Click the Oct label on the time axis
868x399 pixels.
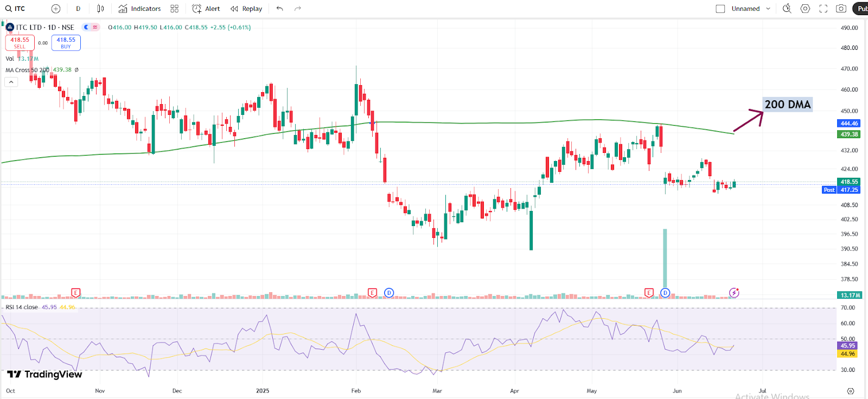coord(10,391)
